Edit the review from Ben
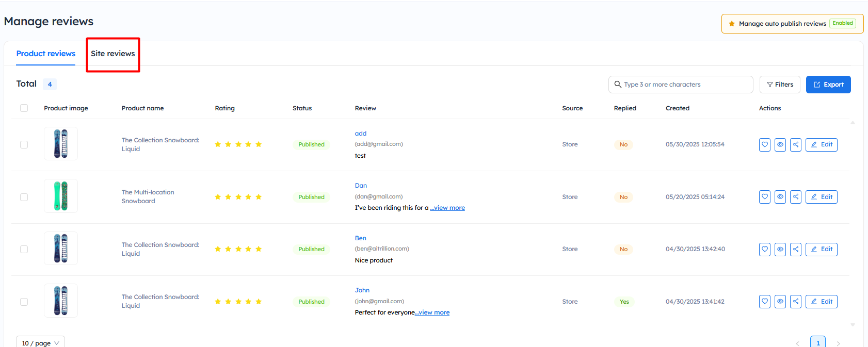Viewport: 868px width, 347px height. click(x=822, y=250)
